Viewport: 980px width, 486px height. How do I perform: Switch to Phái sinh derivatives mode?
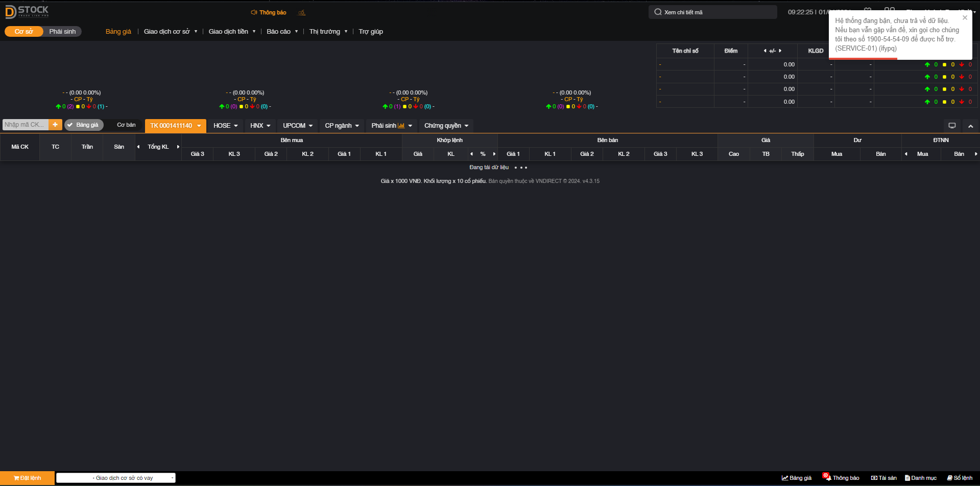click(62, 32)
